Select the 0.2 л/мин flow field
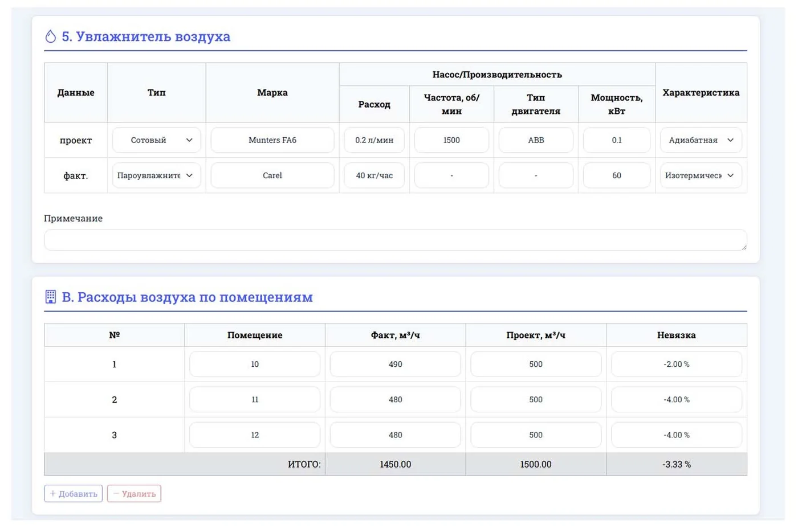The height and width of the screenshot is (532, 798). 374,140
